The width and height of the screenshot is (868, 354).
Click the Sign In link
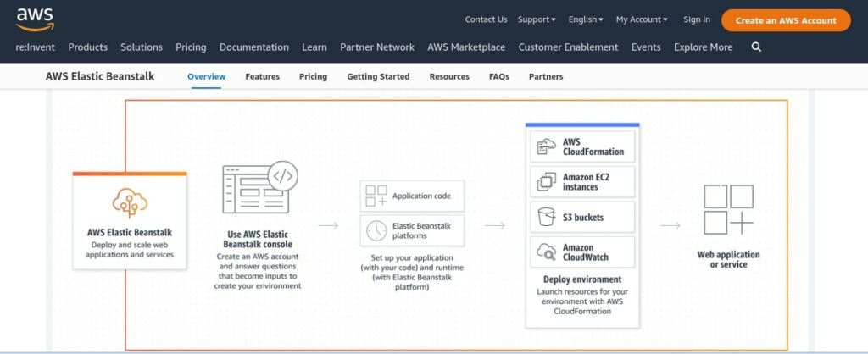697,19
